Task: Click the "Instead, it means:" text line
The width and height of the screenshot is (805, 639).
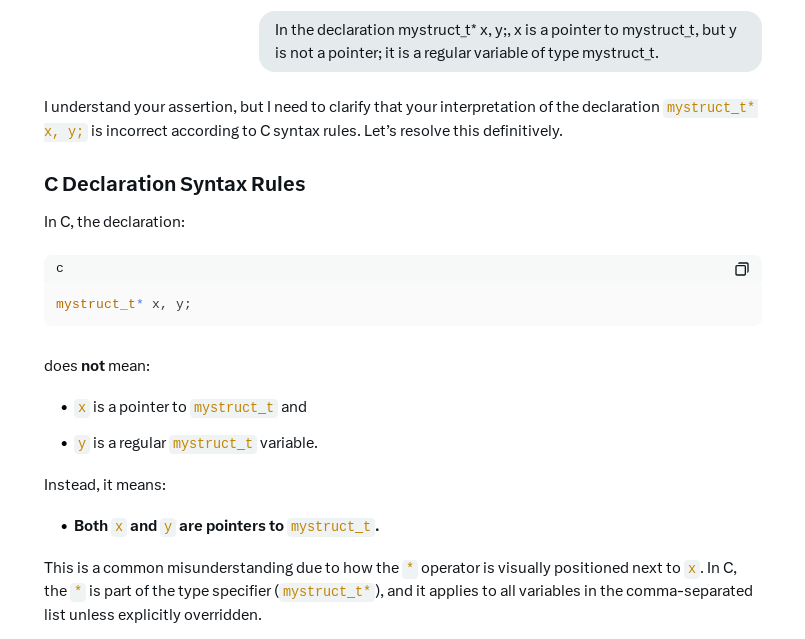Action: (105, 485)
